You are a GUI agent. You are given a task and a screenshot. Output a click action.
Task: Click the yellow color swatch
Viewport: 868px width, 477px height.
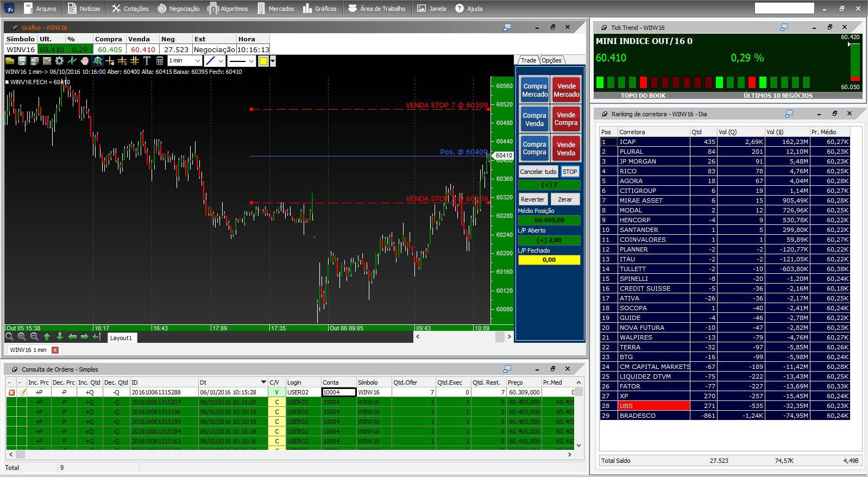(x=263, y=61)
